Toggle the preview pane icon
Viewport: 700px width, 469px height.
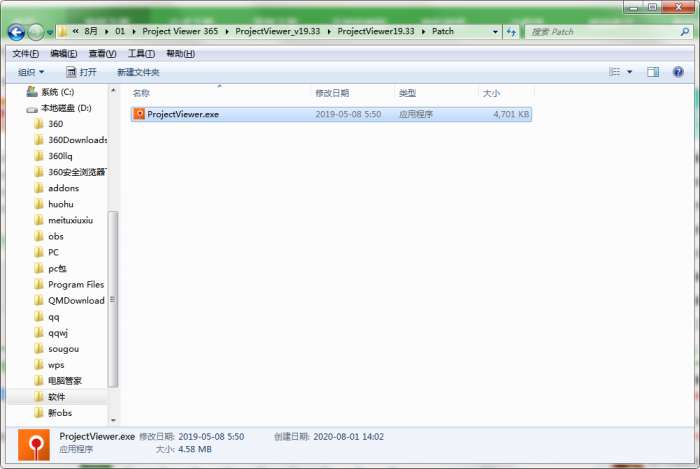click(653, 72)
